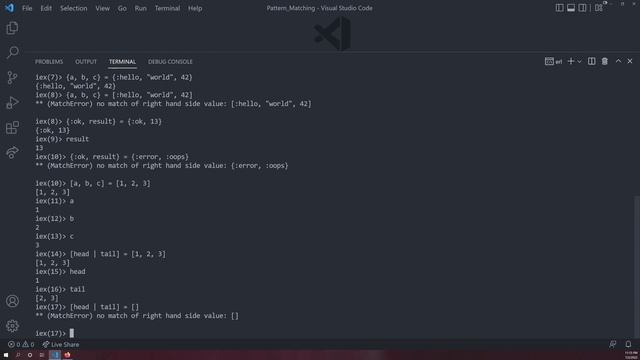Screen dimensions: 640x360
Task: Close the terminal panel
Action: coord(630,61)
